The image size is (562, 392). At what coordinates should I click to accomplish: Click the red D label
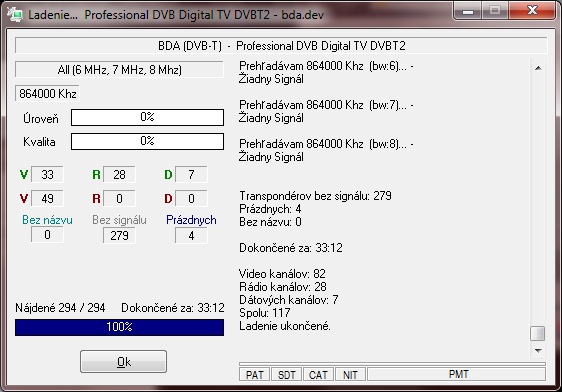pyautogui.click(x=168, y=199)
